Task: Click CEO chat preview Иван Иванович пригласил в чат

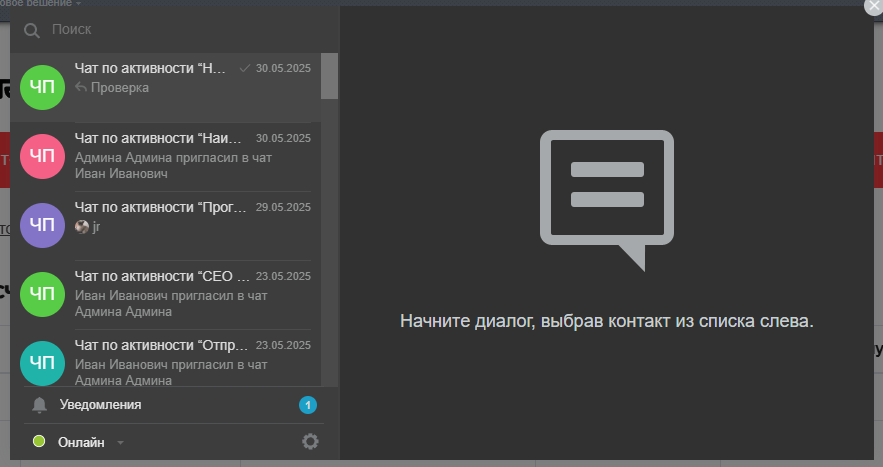Action: [171, 304]
